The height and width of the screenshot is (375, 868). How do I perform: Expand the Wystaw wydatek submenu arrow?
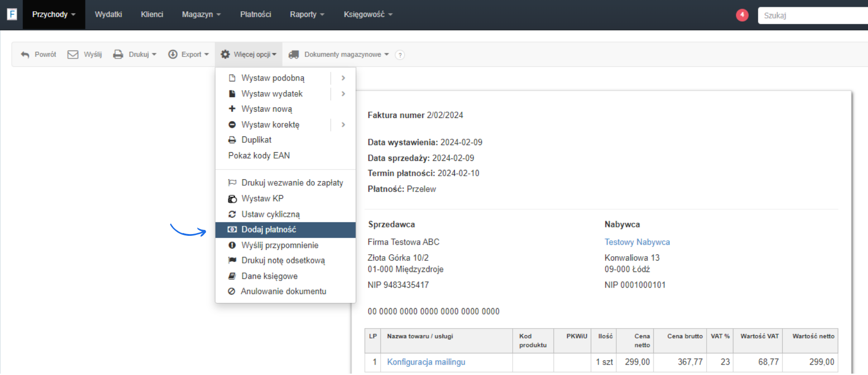pyautogui.click(x=343, y=94)
